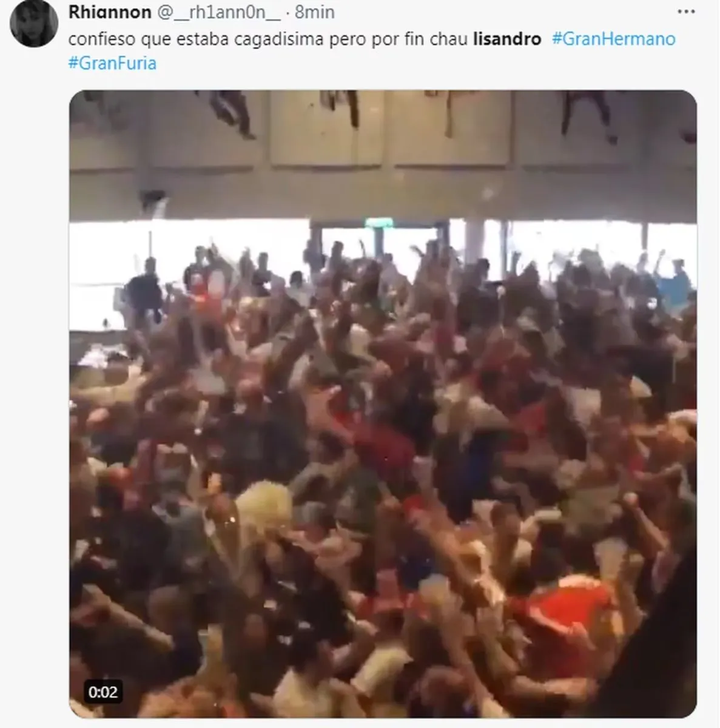
Task: Select the bolded word lisandro
Action: (506, 39)
